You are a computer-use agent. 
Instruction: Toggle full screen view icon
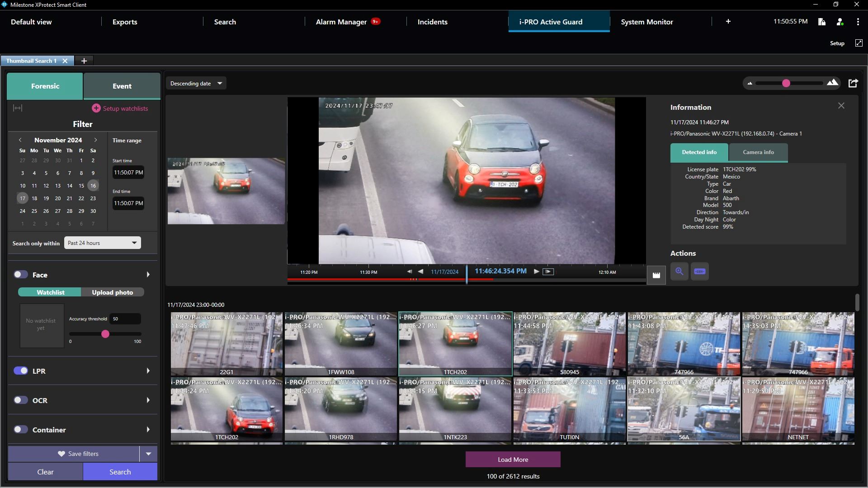pos(859,43)
